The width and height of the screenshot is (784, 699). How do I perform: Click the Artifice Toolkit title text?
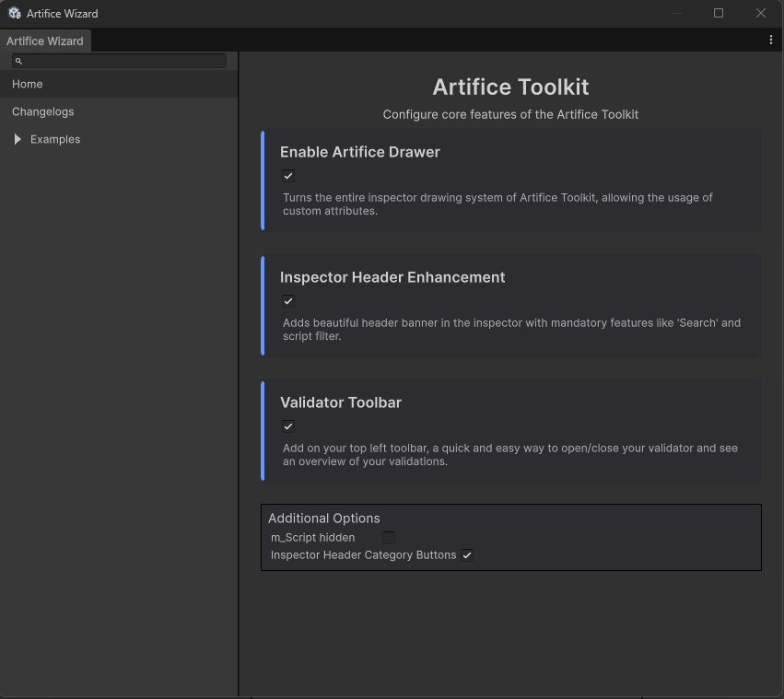[510, 87]
